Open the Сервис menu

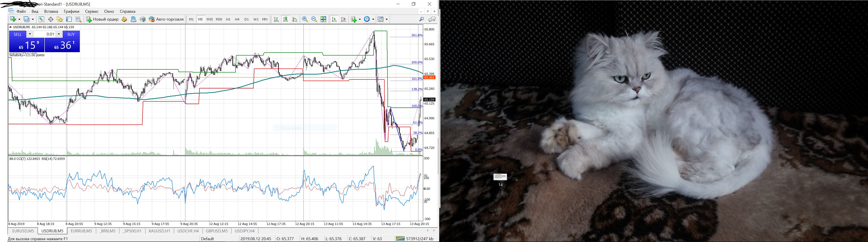pyautogui.click(x=92, y=11)
